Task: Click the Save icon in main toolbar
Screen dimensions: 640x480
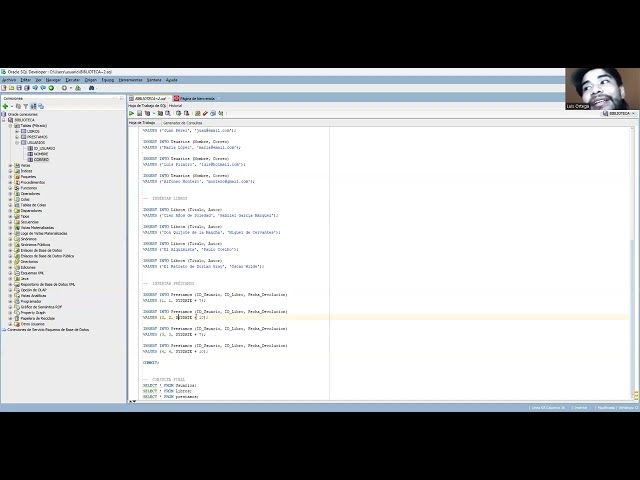Action: coord(19,88)
